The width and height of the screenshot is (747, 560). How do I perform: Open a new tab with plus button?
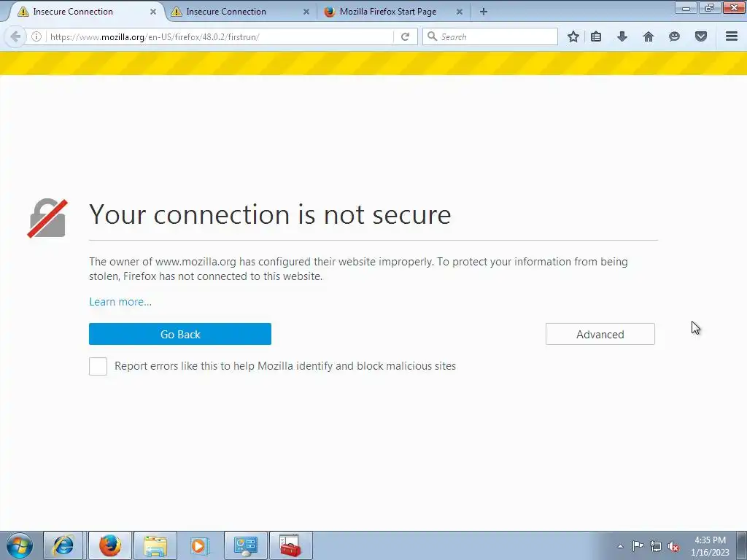pos(484,12)
